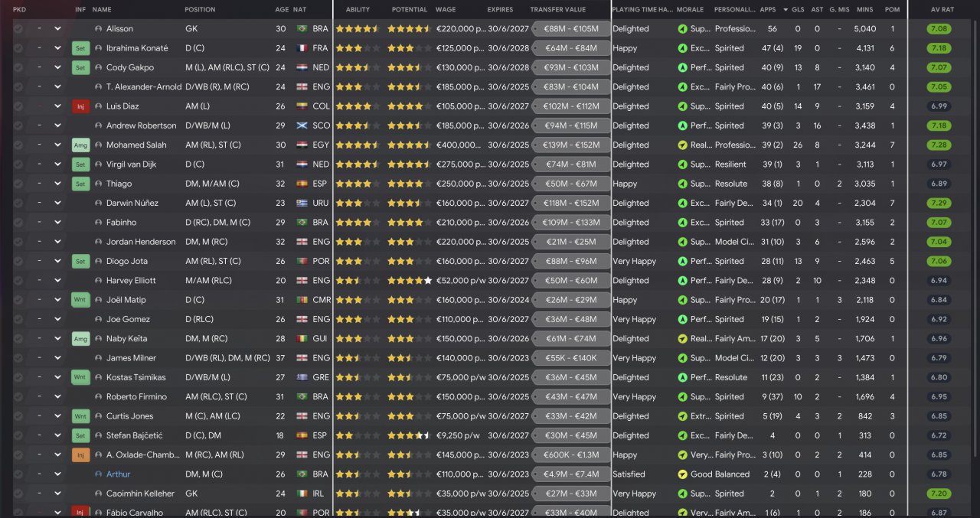Tick the picked checkbox for Alisson
The height and width of the screenshot is (518, 980).
pyautogui.click(x=18, y=29)
